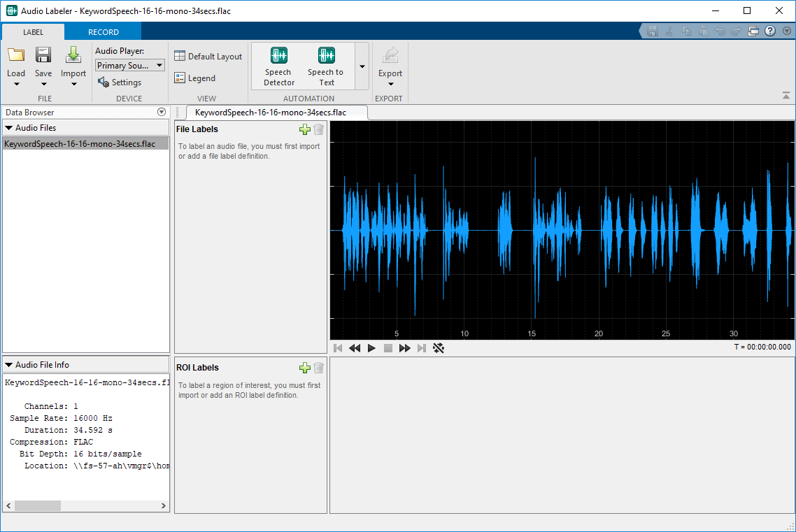Click the switch windows icon in quick access bar

(753, 31)
